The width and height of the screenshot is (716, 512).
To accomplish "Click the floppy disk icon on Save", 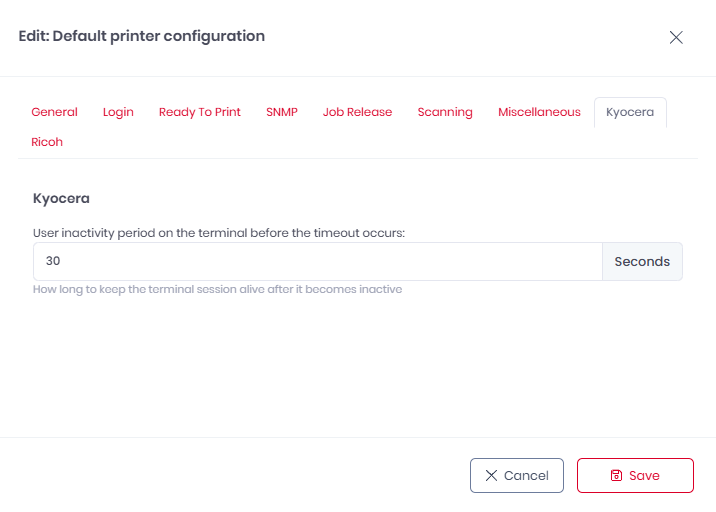I will [617, 476].
